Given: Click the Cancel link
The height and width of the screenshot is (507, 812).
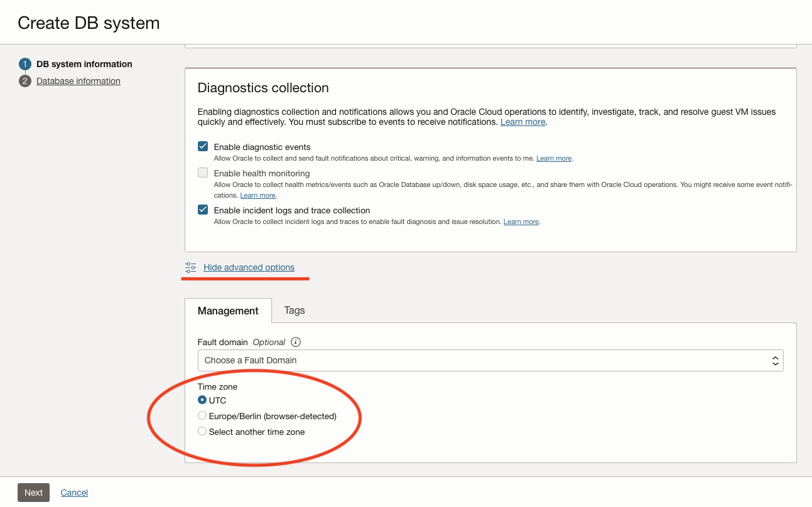Looking at the screenshot, I should point(74,493).
